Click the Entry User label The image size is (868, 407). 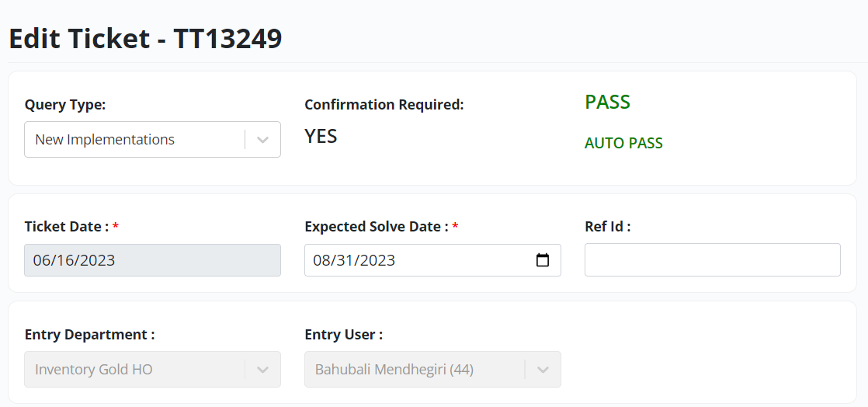(x=343, y=335)
